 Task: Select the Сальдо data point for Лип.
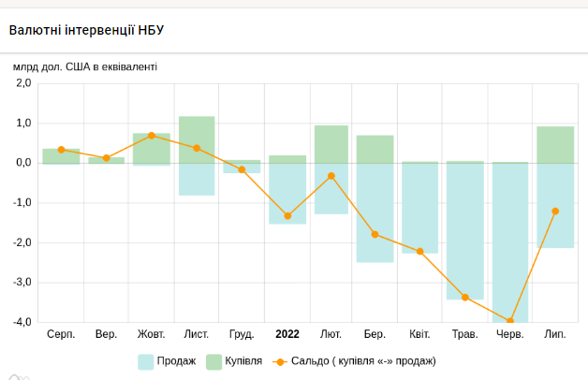[555, 211]
